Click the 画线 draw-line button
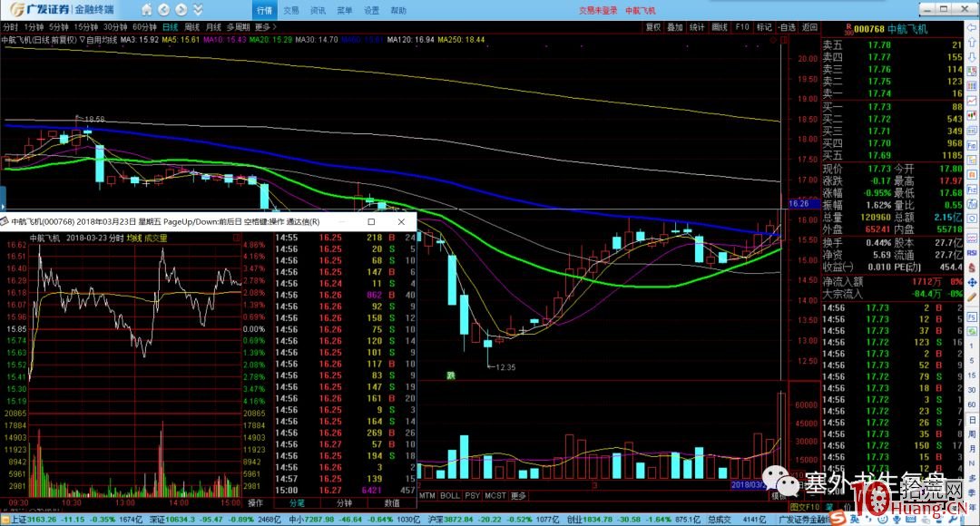 coord(720,27)
